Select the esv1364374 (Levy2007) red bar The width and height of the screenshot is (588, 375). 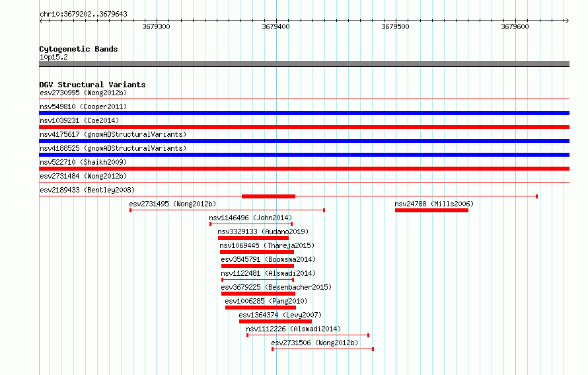(x=276, y=321)
